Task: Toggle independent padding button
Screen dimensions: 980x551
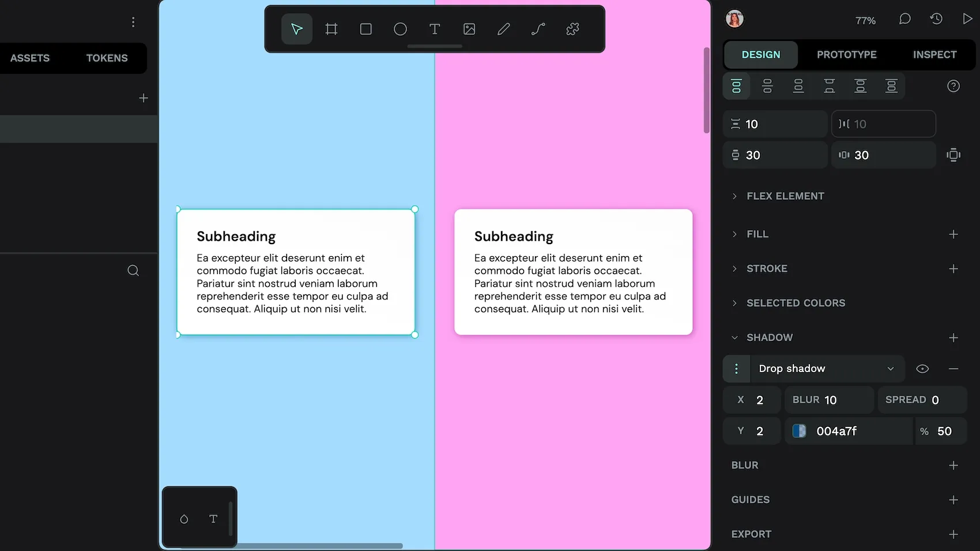Action: (953, 155)
